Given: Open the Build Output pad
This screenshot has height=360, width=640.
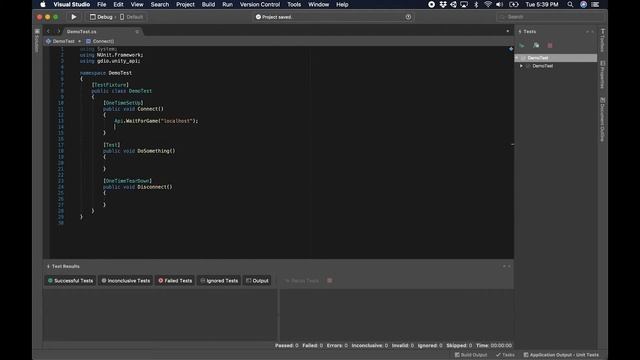Looking at the screenshot, I should tap(471, 355).
